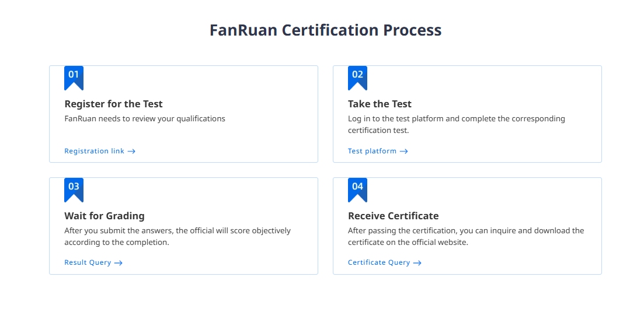The image size is (644, 319).
Task: Follow the Certificate Query link
Action: tap(379, 262)
